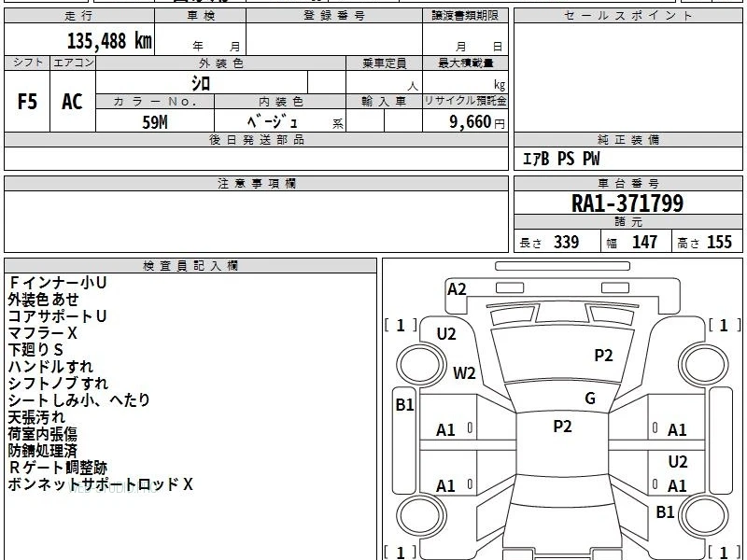Select the note シフトノブすれ
This screenshot has width=747, height=560.
pos(58,384)
